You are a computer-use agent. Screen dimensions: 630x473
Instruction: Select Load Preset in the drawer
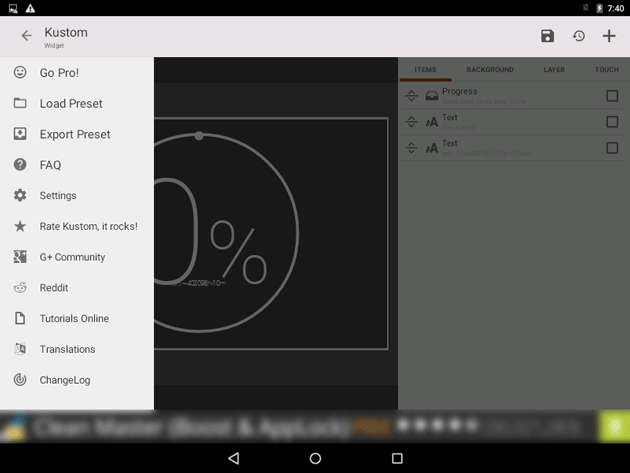click(x=77, y=103)
